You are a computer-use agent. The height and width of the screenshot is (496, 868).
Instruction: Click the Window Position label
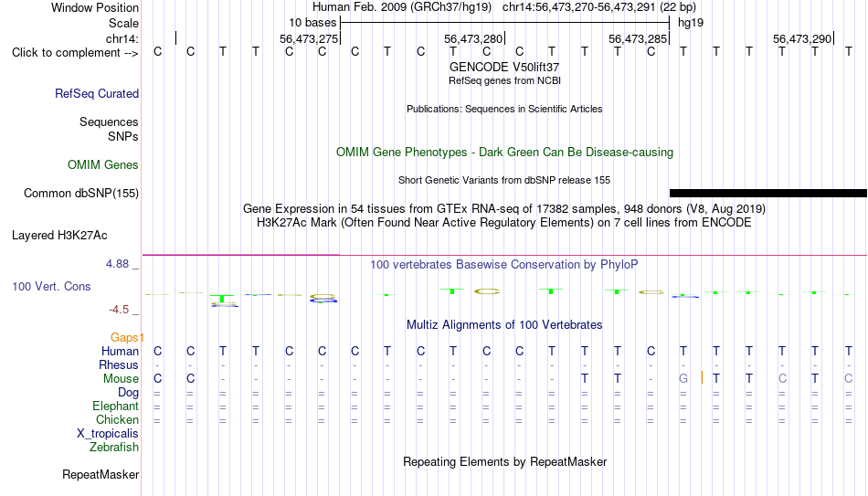click(95, 7)
